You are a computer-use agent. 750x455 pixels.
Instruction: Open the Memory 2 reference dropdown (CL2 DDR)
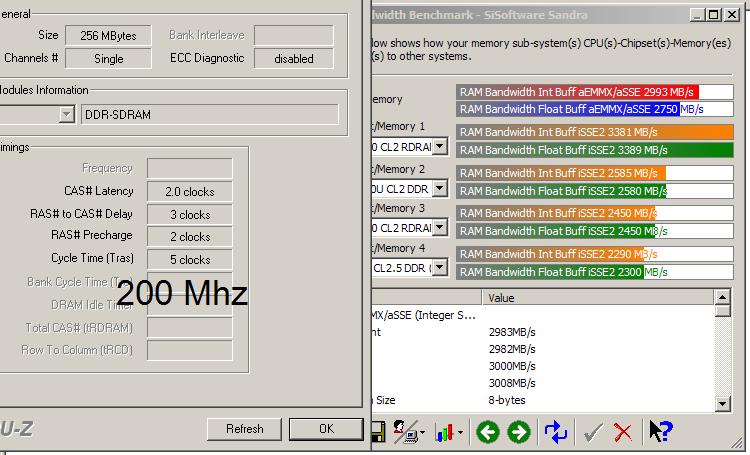[440, 189]
